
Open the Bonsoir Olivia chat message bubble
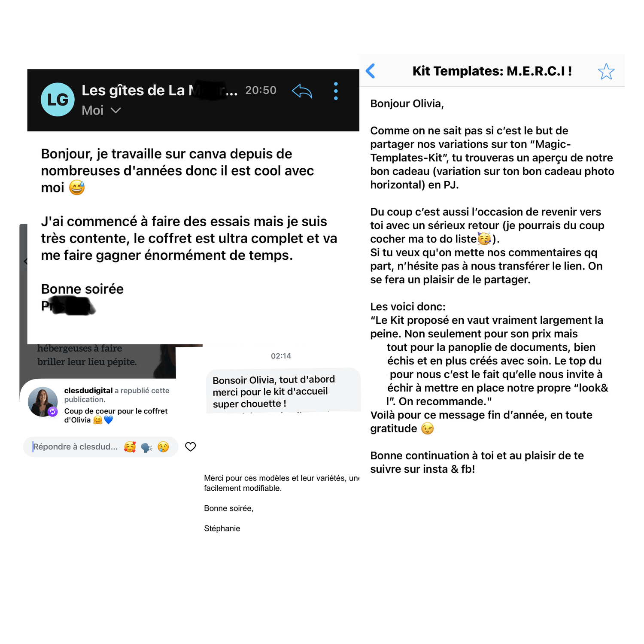coord(283,391)
